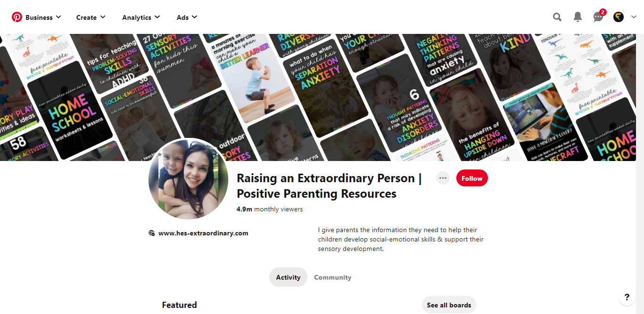This screenshot has height=314, width=644.
Task: Switch to the Community tab
Action: (333, 277)
